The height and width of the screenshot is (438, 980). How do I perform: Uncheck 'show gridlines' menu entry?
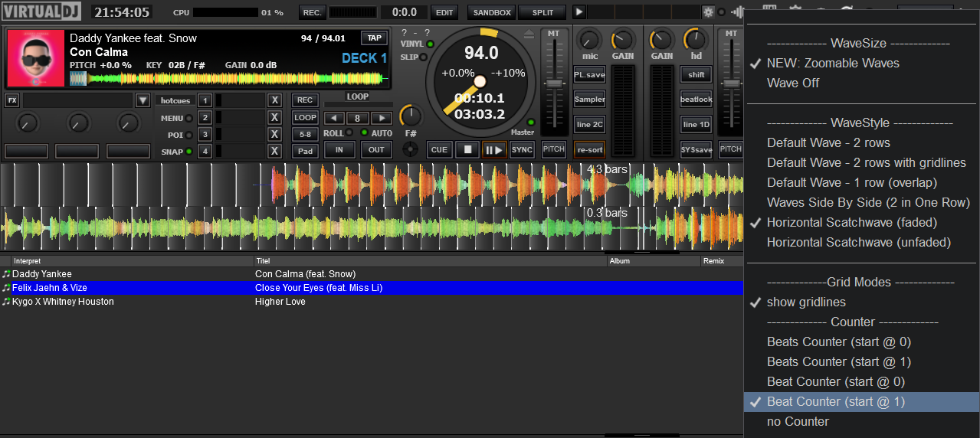[806, 302]
